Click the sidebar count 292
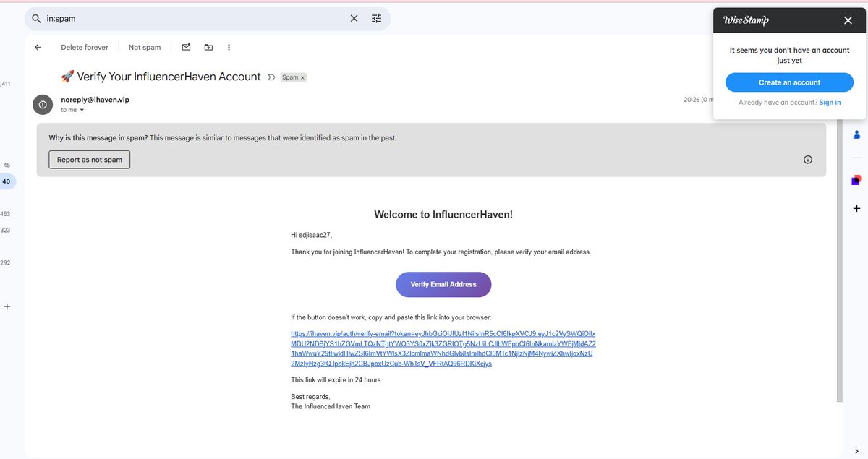Image resolution: width=868 pixels, height=459 pixels. [5, 262]
